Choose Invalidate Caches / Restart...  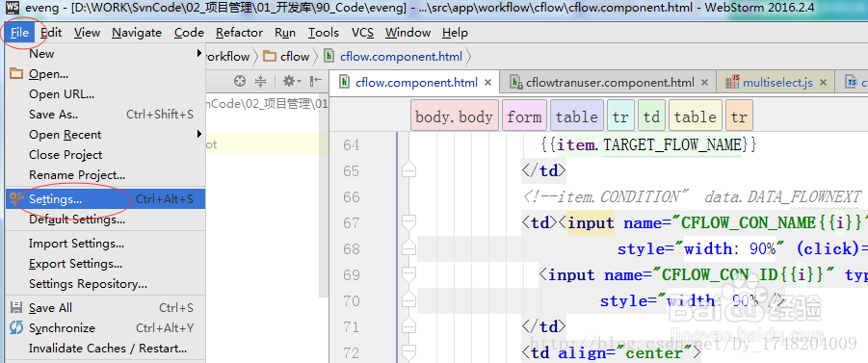[105, 349]
